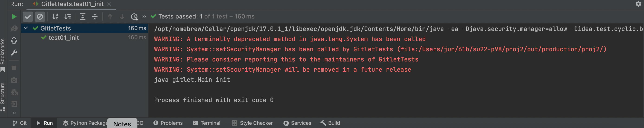
Task: Open the Services tool window
Action: 297,123
